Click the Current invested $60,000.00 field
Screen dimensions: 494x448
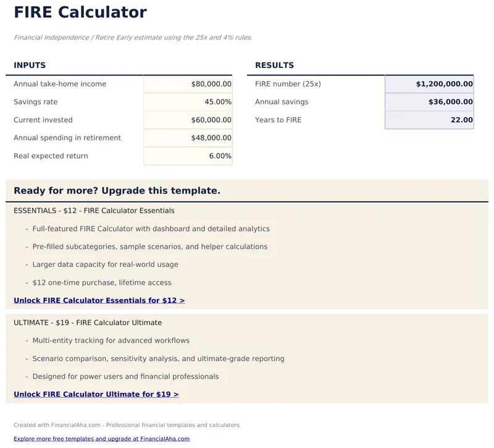[188, 120]
